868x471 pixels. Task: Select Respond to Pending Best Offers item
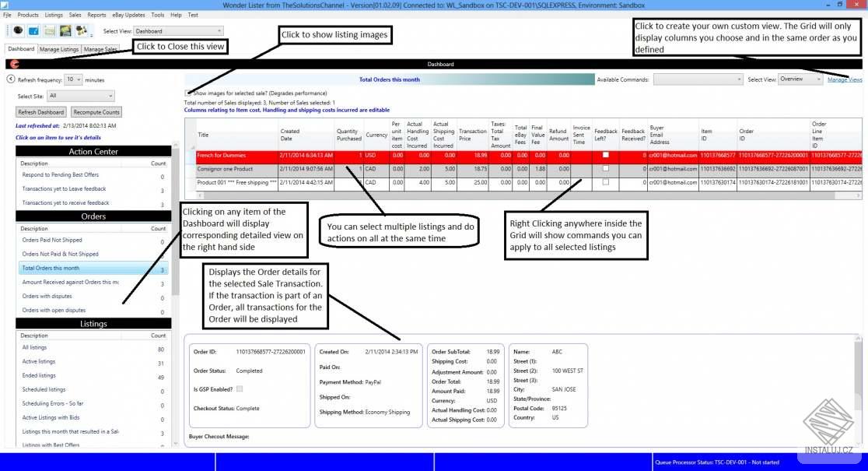click(93, 175)
